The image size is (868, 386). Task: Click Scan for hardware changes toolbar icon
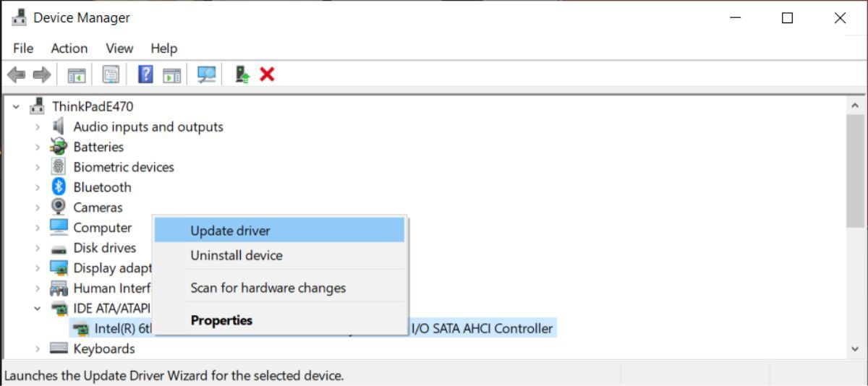pos(207,74)
